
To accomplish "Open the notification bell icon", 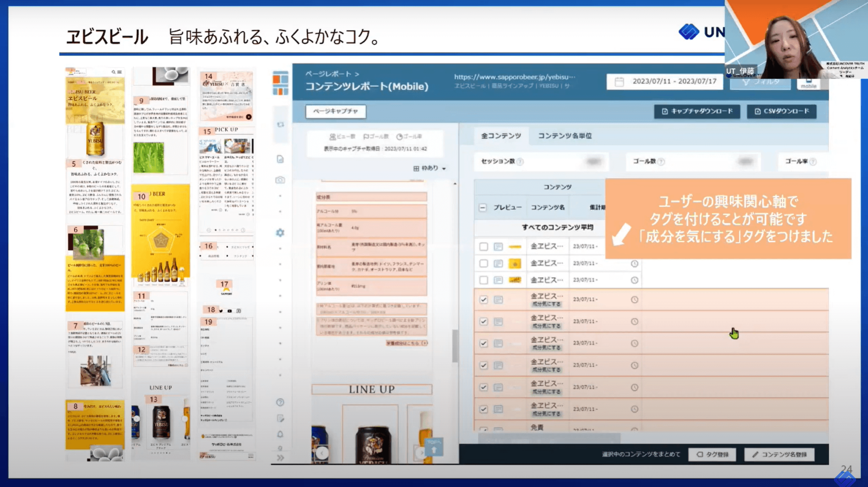I will 280,434.
